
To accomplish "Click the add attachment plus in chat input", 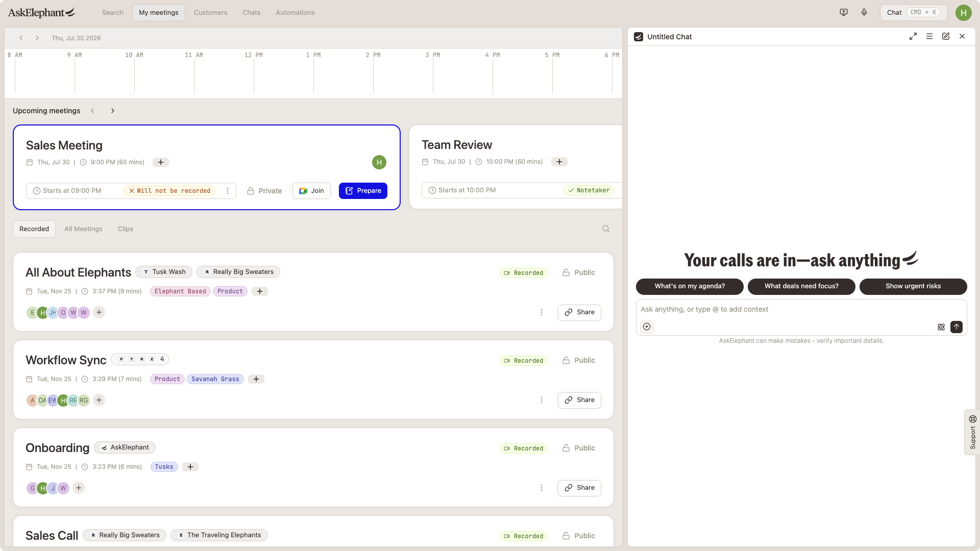I will click(647, 327).
